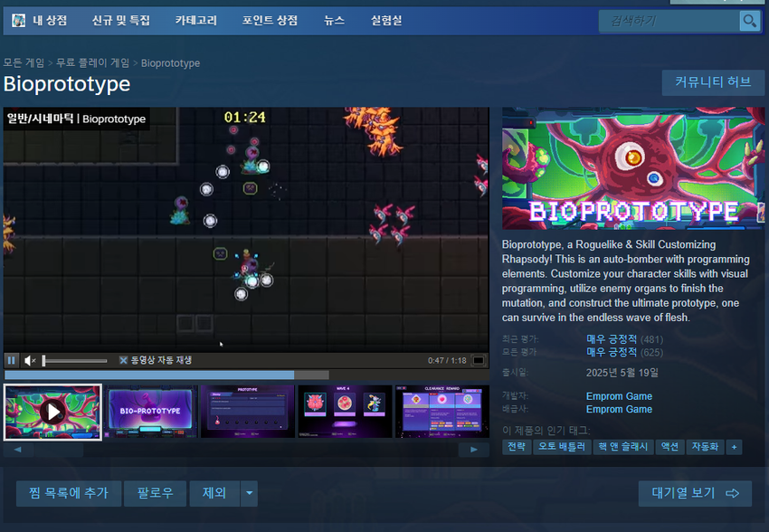Screen dimensions: 769x532
Task: Click the 0:47 / 1:18 time display
Action: tap(447, 360)
